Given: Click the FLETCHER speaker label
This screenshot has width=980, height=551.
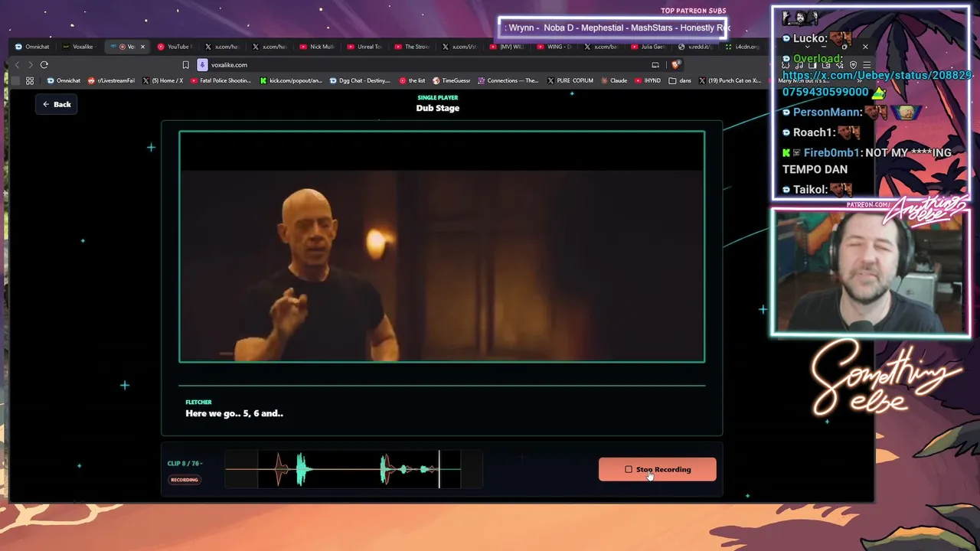Looking at the screenshot, I should [198, 402].
